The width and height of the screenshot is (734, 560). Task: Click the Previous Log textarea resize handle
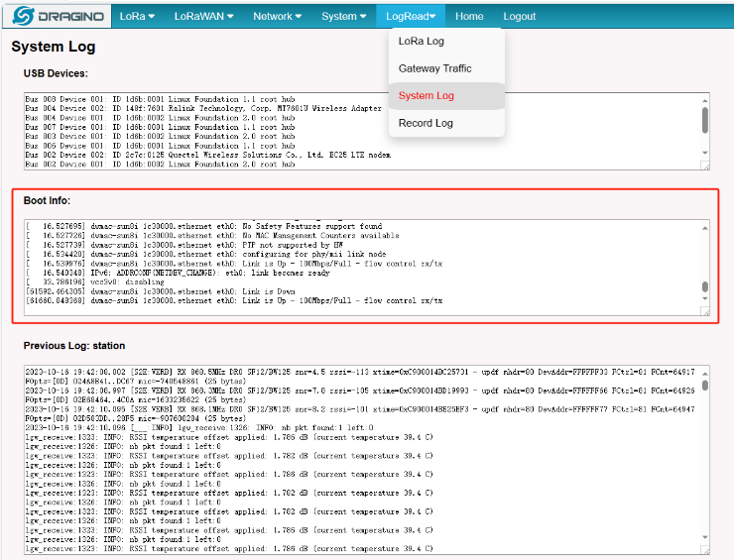(x=705, y=550)
